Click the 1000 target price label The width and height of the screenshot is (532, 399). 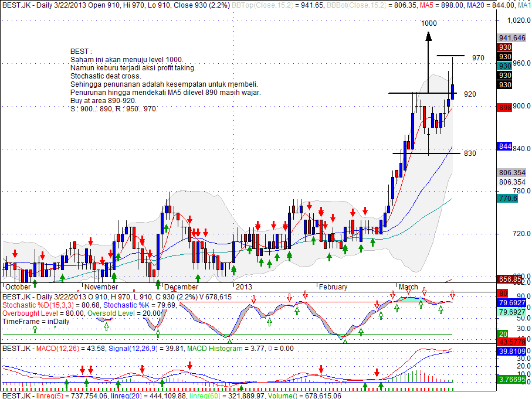[429, 23]
